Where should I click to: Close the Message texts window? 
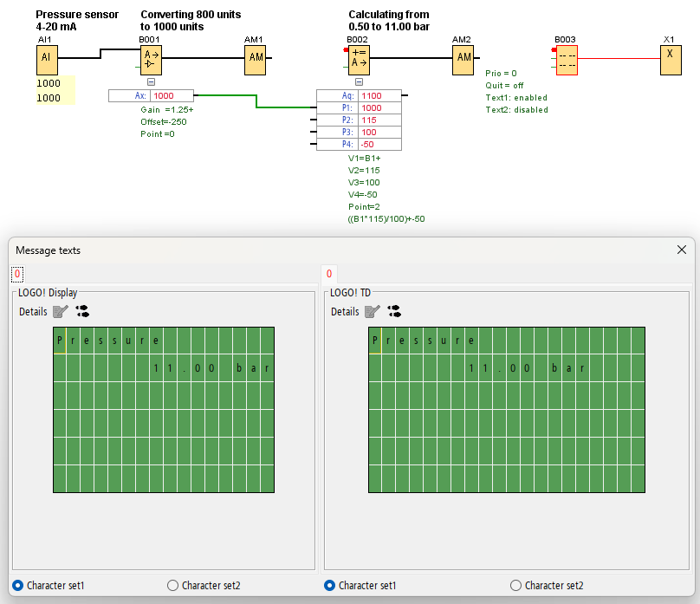point(681,250)
